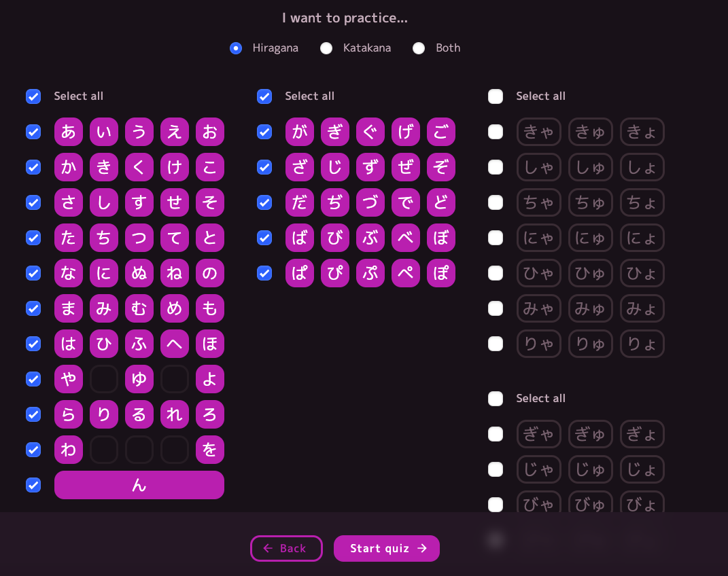Click the が dakuten tile
This screenshot has width=728, height=576.
point(300,132)
